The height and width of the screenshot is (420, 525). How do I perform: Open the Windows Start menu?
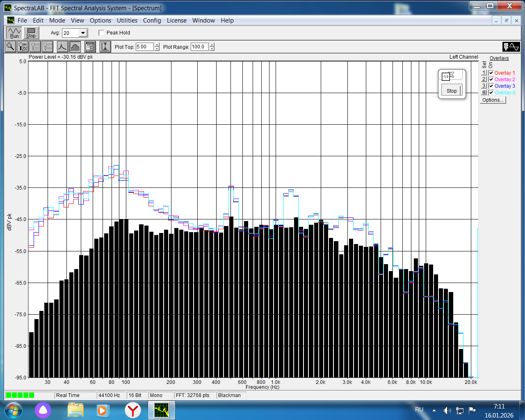(x=13, y=410)
